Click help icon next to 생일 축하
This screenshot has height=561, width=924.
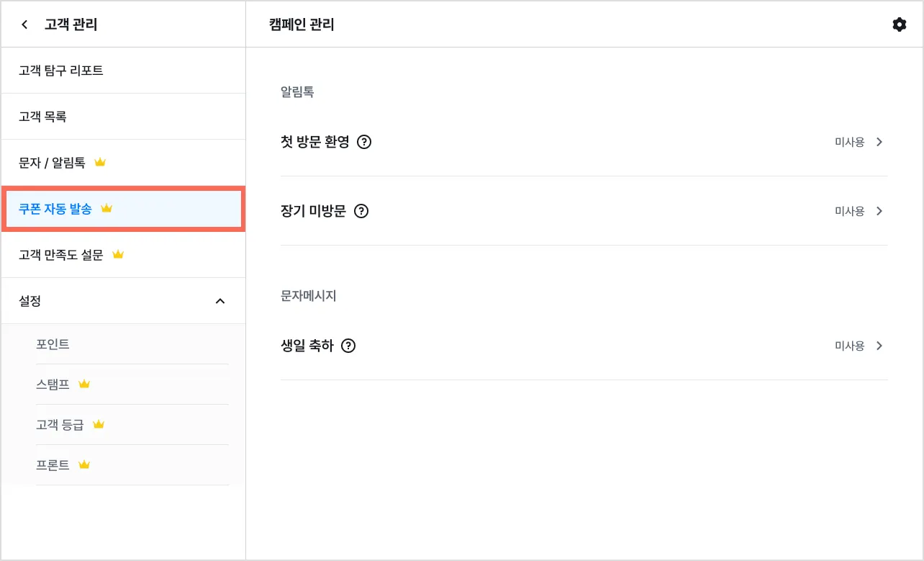coord(349,346)
